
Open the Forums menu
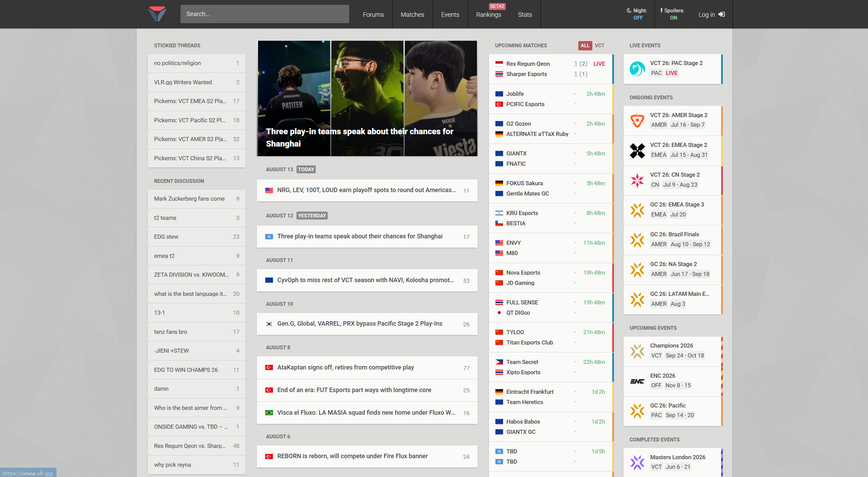pos(373,14)
